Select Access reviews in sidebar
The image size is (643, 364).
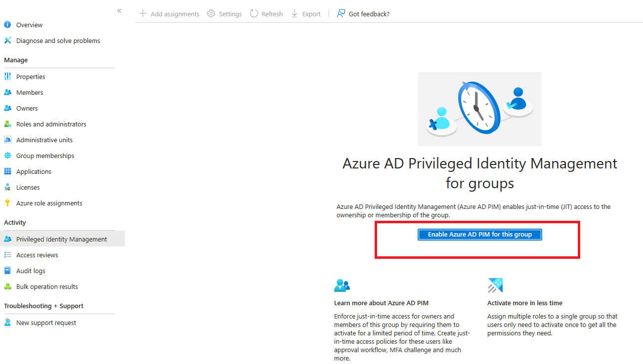click(x=37, y=255)
